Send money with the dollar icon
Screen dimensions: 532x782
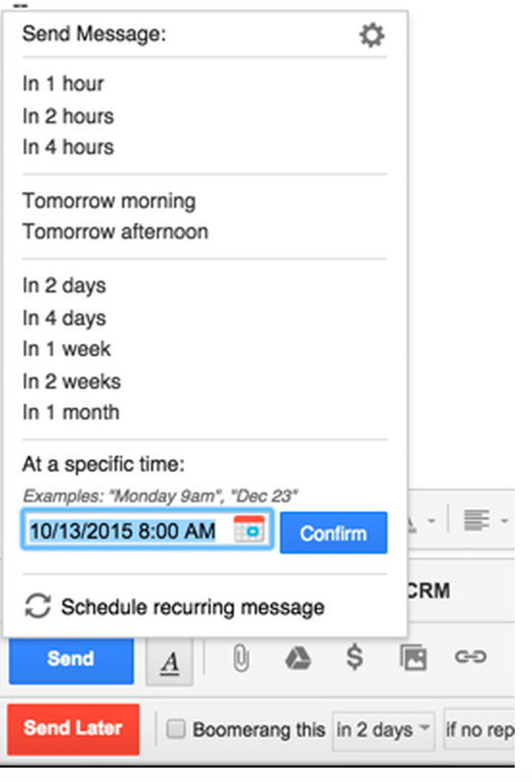[x=354, y=657]
